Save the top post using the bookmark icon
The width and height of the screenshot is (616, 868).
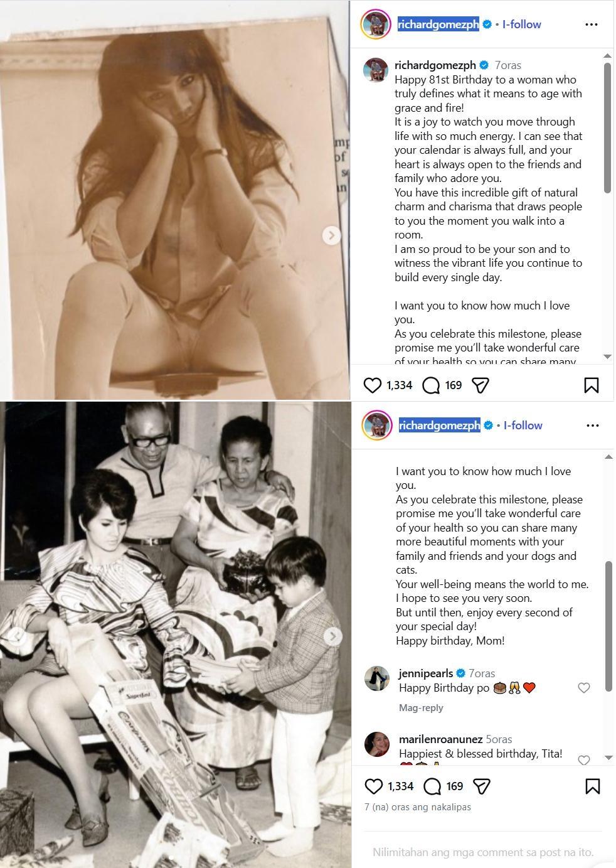(591, 385)
